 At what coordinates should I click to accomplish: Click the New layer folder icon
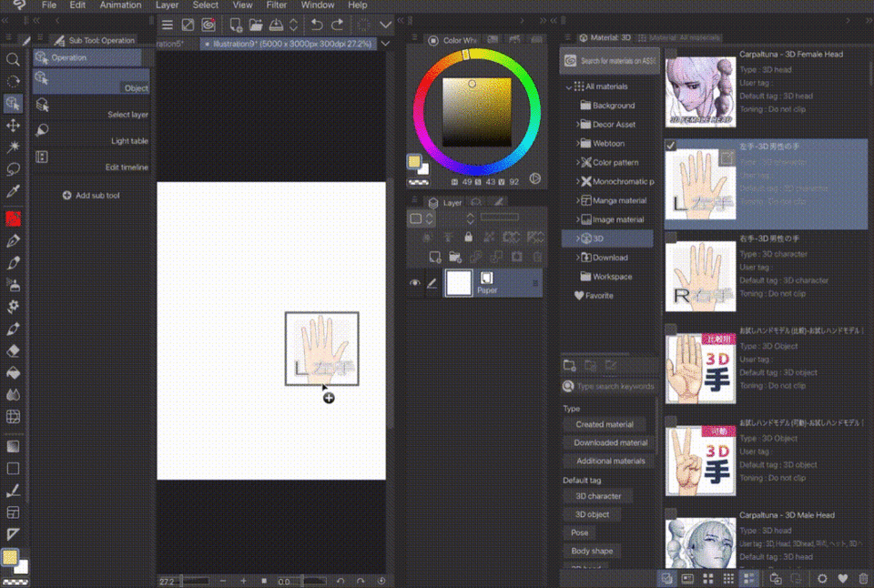tap(455, 257)
